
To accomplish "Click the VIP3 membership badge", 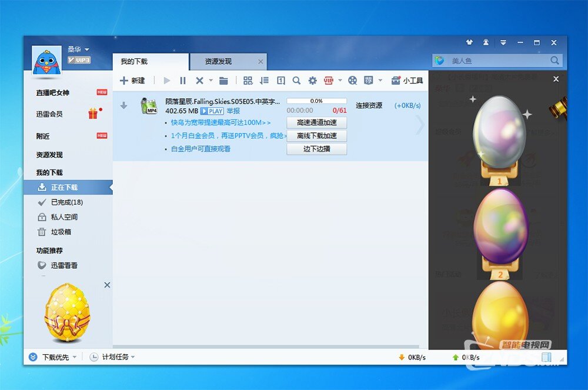I will click(79, 60).
